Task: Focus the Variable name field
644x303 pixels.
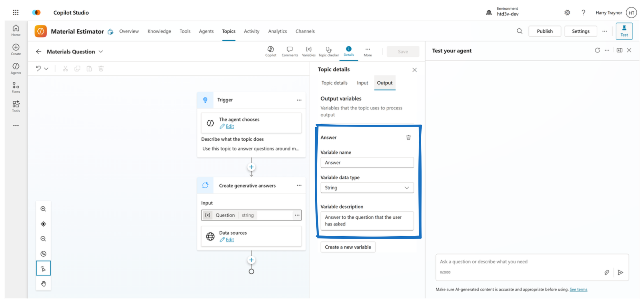Action: 367,163
